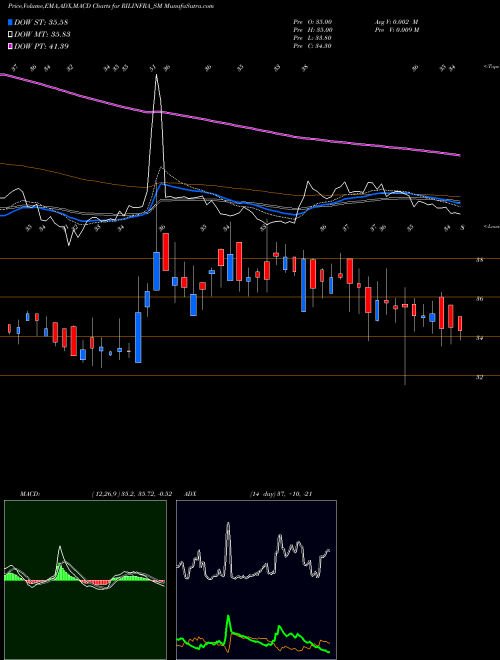
Task: Click the ADX (14 day) values text
Action: (x=280, y=494)
